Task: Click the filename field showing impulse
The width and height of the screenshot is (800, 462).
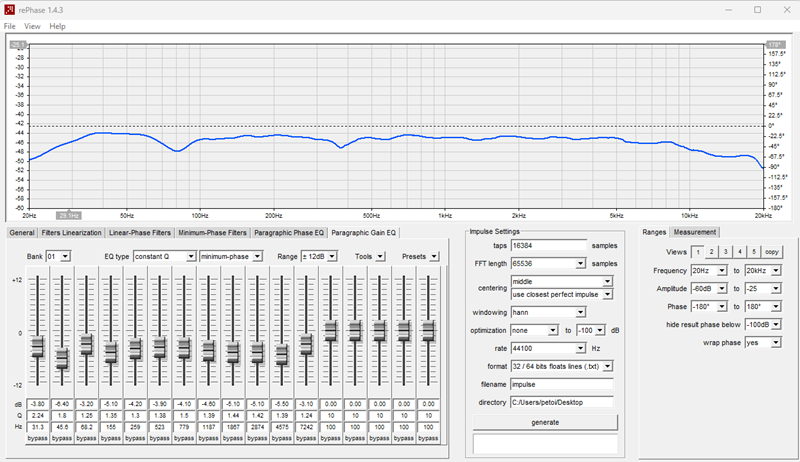Action: coord(562,384)
